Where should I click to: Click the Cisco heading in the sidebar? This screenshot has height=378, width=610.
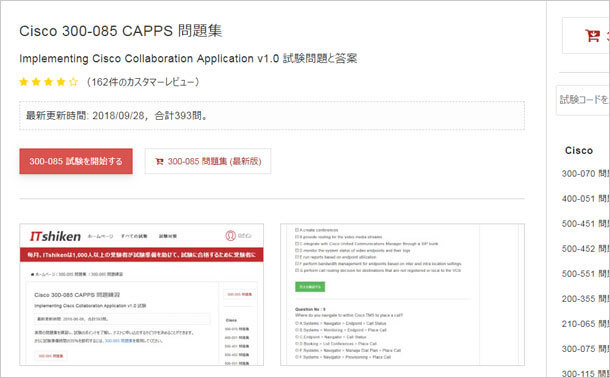point(579,150)
